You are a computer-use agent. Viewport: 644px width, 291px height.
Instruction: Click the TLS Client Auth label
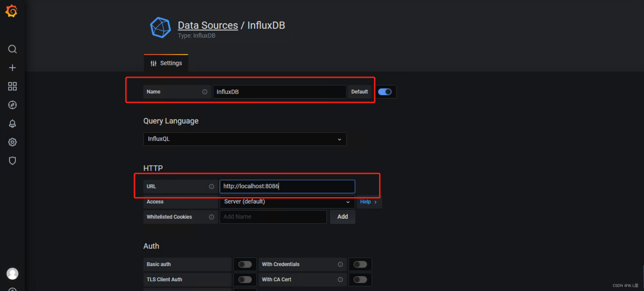click(164, 279)
